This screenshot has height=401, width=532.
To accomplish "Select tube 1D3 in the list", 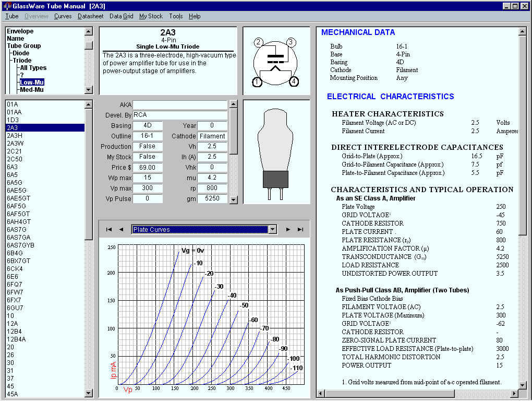I will [45, 120].
